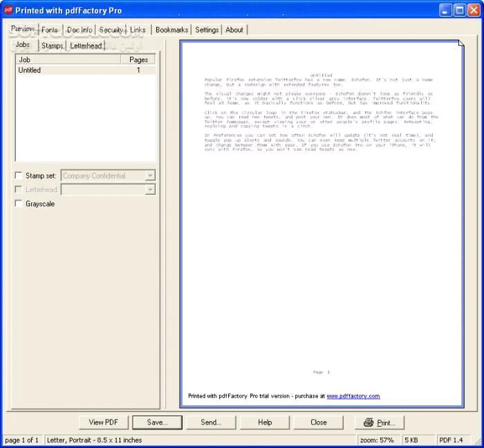Open the www.pdffactory.com link
484x448 pixels.
click(353, 396)
